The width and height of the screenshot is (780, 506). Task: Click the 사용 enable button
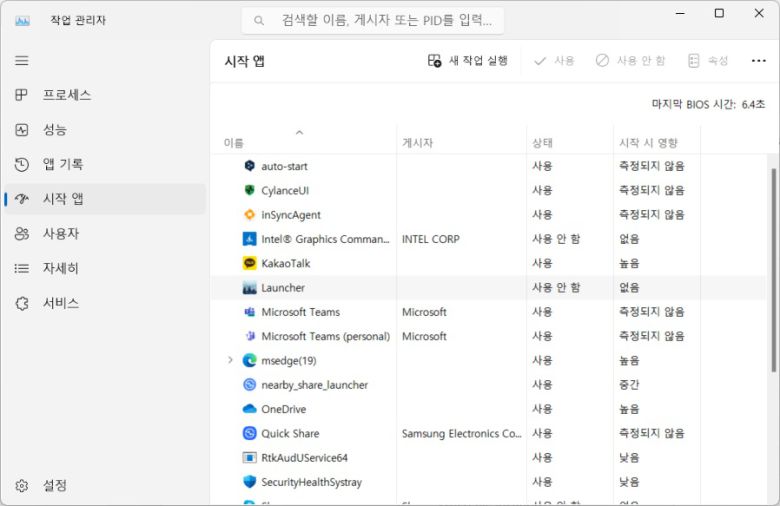pyautogui.click(x=554, y=61)
